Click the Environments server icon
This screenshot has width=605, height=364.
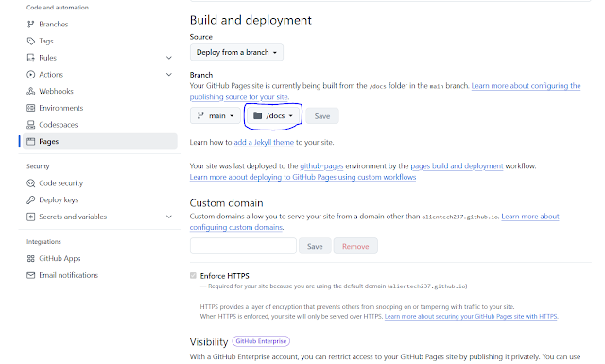coord(30,108)
